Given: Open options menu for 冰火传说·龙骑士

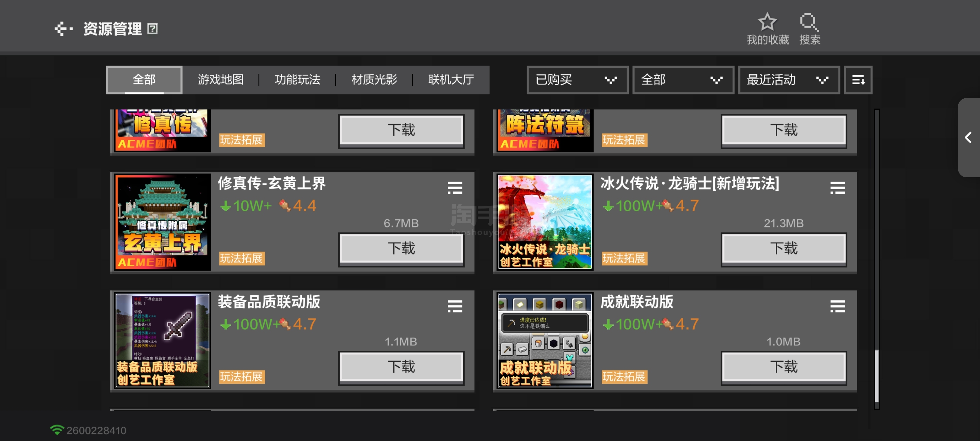Looking at the screenshot, I should click(x=837, y=188).
